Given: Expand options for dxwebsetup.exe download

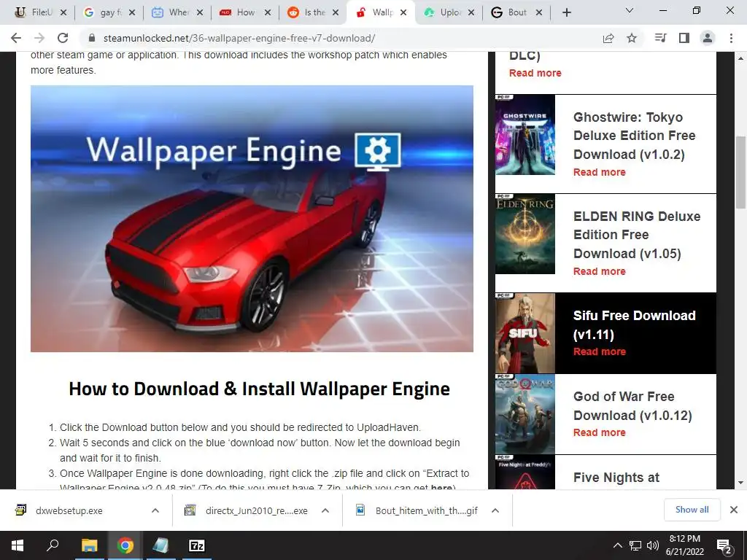Looking at the screenshot, I should point(155,510).
